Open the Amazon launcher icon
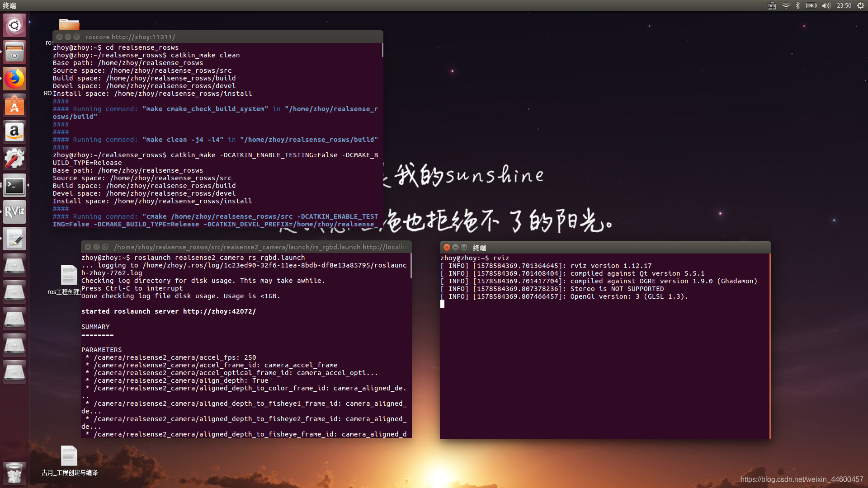Image resolution: width=868 pixels, height=488 pixels. tap(14, 132)
